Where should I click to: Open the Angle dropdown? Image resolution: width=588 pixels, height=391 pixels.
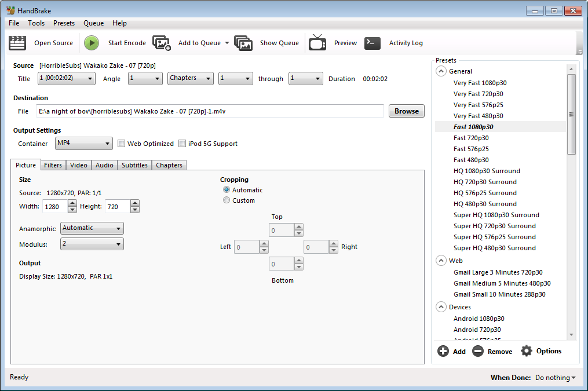[x=145, y=78]
